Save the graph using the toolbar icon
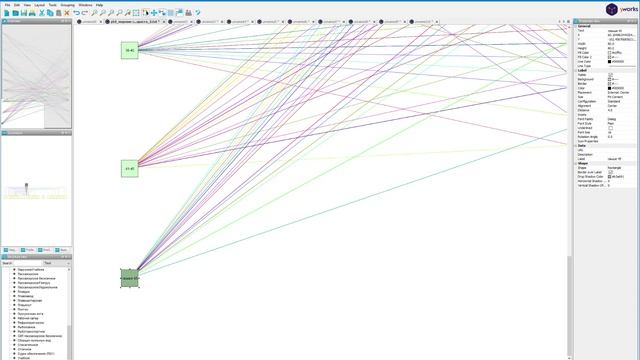The width and height of the screenshot is (640, 360). 24,13
